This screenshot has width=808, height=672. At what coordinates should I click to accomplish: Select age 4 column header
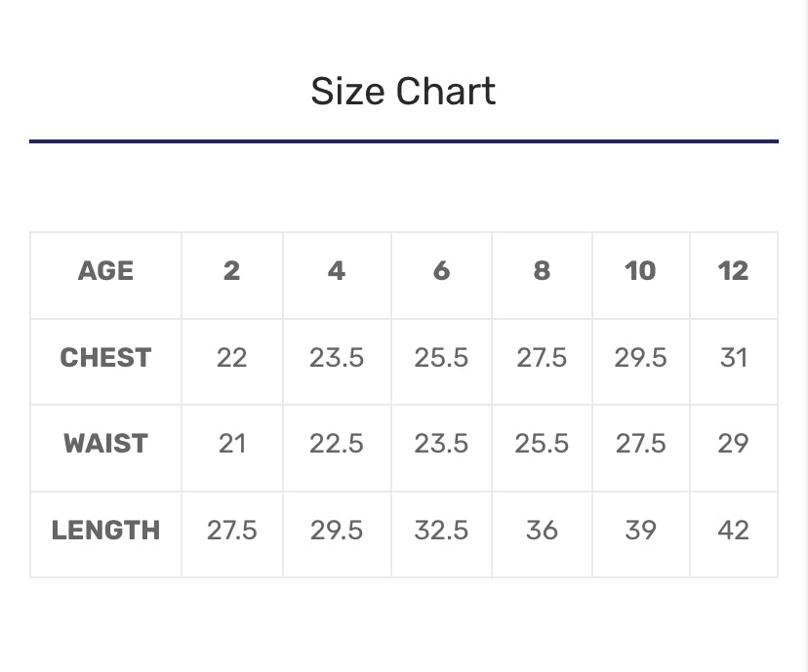pyautogui.click(x=337, y=271)
